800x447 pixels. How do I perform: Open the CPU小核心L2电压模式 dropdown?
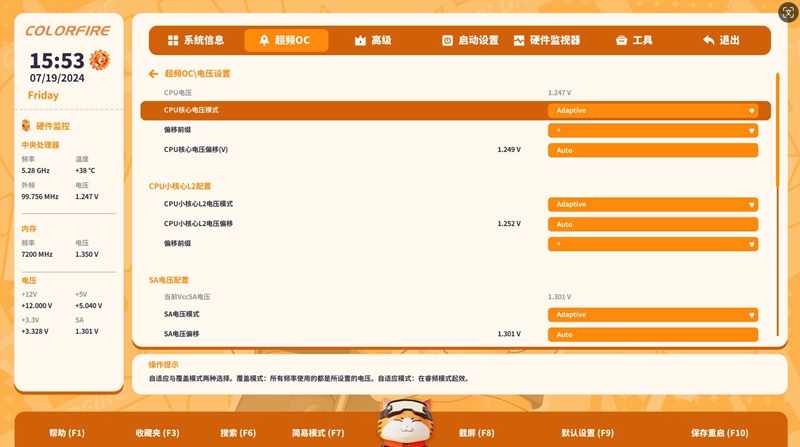pos(652,204)
